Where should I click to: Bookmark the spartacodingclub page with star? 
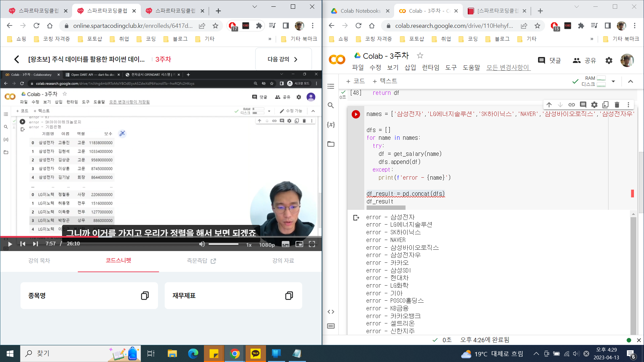pos(215,26)
